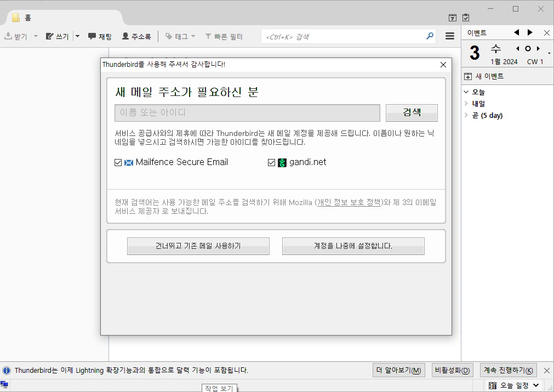Click 비활성화(D) button
This screenshot has width=554, height=392.
[x=452, y=370]
